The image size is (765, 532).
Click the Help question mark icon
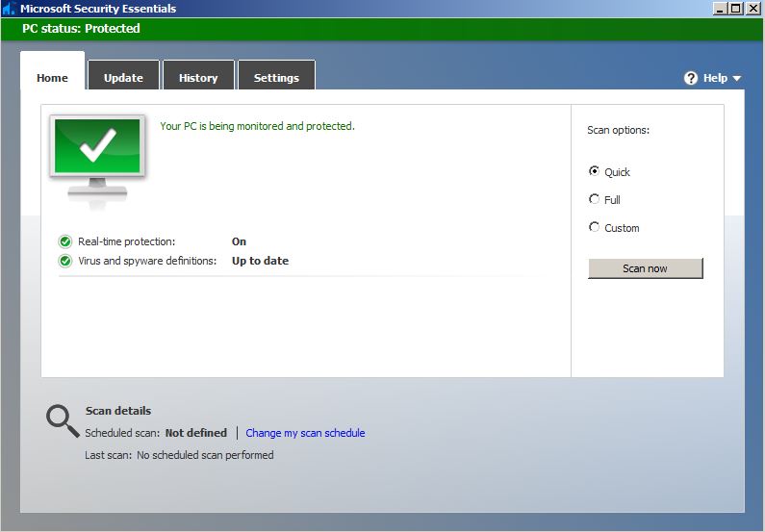pos(691,78)
